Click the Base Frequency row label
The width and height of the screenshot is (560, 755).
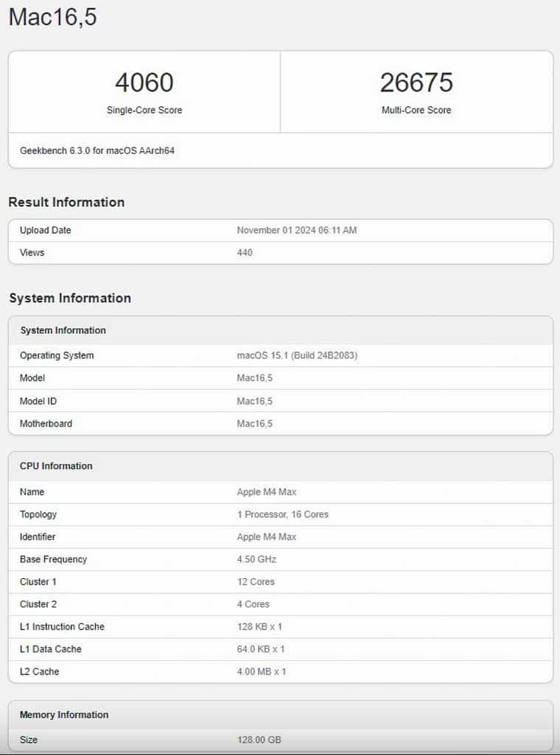click(x=53, y=560)
